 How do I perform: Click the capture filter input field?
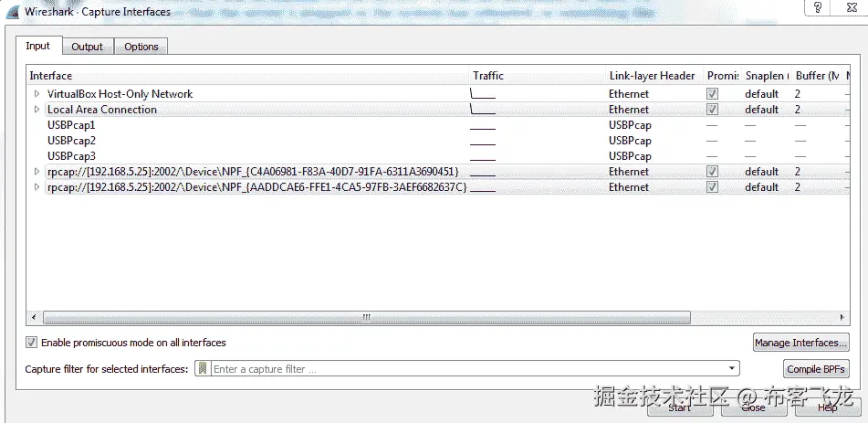point(467,369)
